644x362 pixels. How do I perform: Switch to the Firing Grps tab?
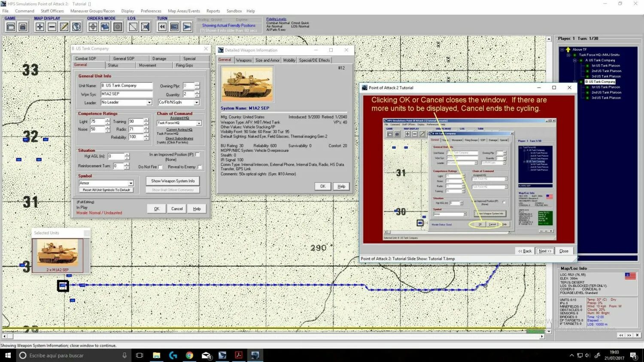[x=185, y=65]
